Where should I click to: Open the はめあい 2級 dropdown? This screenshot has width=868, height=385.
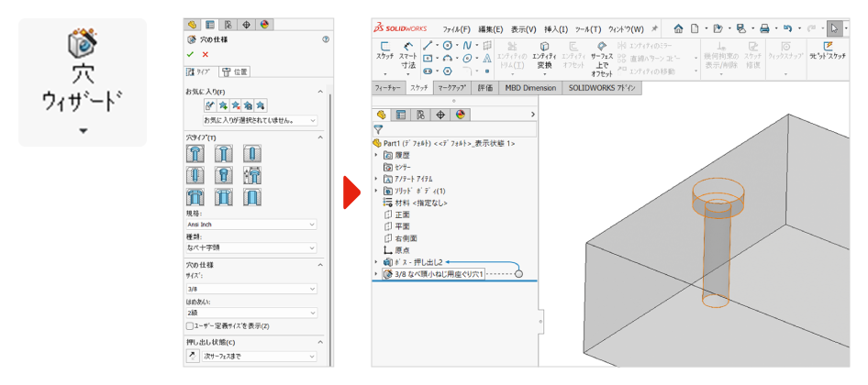(x=251, y=312)
